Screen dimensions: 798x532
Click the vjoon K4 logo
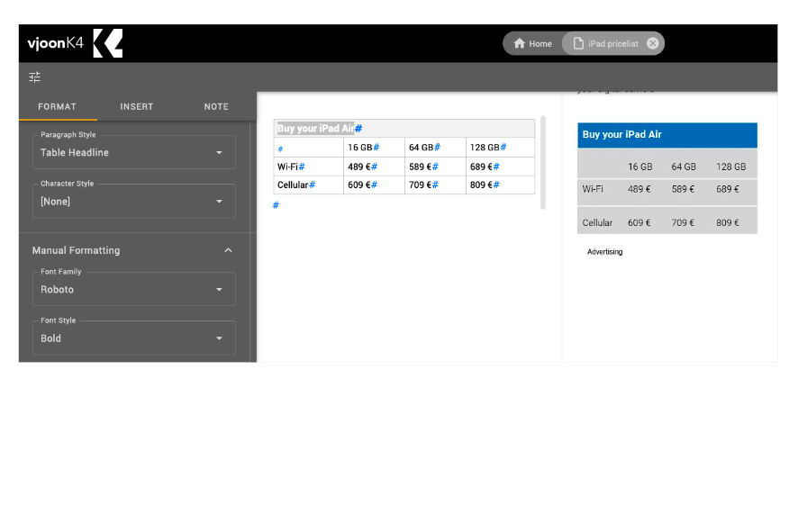(76, 43)
